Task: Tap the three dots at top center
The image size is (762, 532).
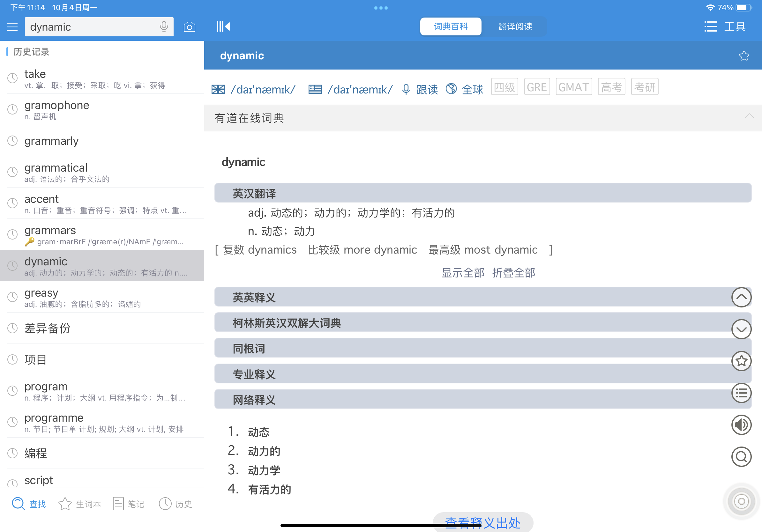Action: pyautogui.click(x=381, y=8)
